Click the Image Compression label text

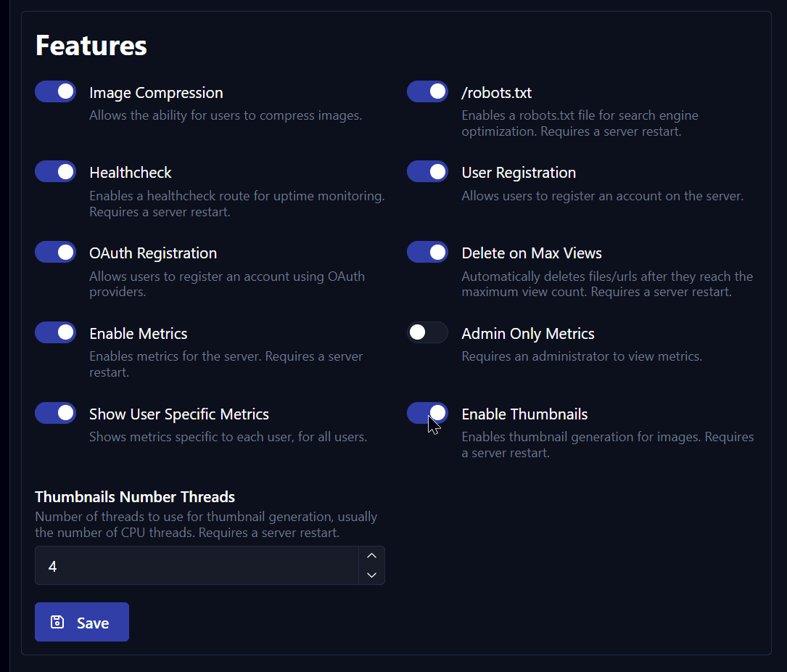(155, 93)
